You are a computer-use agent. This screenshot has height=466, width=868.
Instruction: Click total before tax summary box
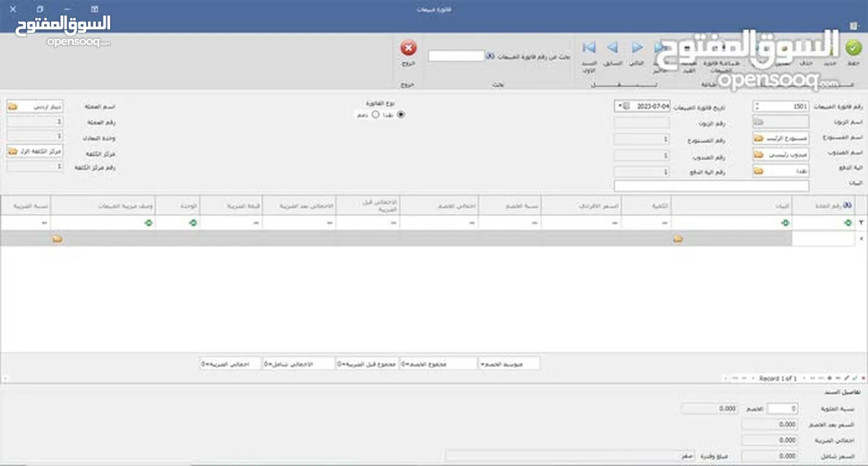368,364
